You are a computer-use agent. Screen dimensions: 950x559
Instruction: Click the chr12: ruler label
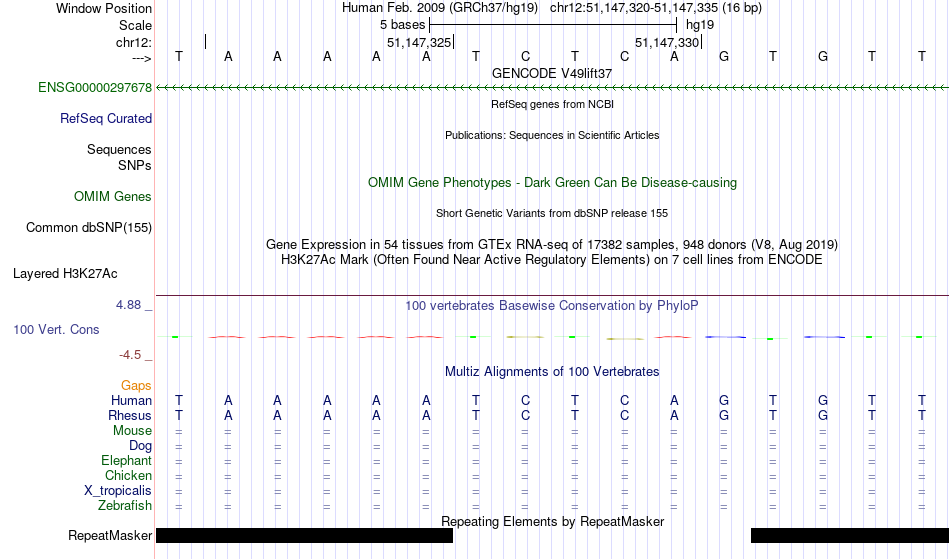click(x=134, y=42)
